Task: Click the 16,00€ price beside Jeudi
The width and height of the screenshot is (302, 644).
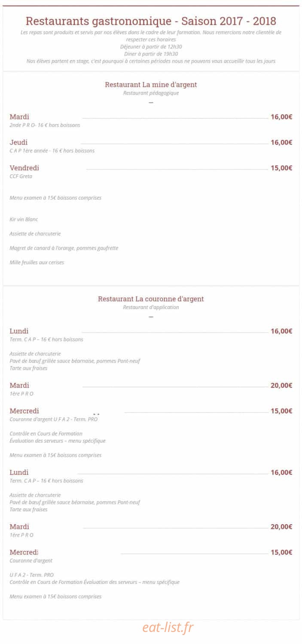Action: tap(281, 142)
